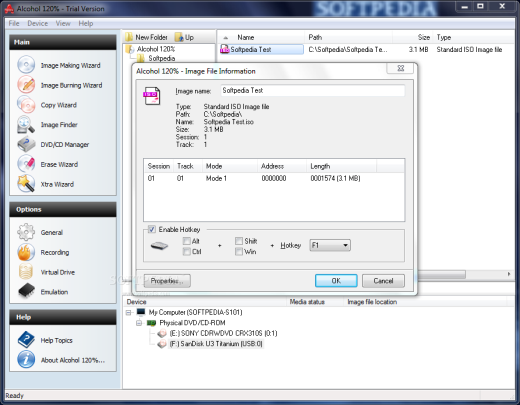Click the Help panel header
520x405 pixels.
63,317
